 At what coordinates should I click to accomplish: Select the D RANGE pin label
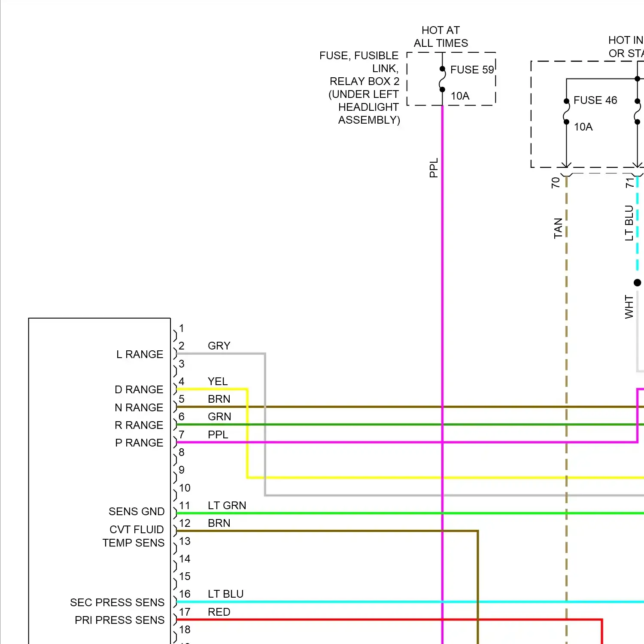click(x=139, y=389)
